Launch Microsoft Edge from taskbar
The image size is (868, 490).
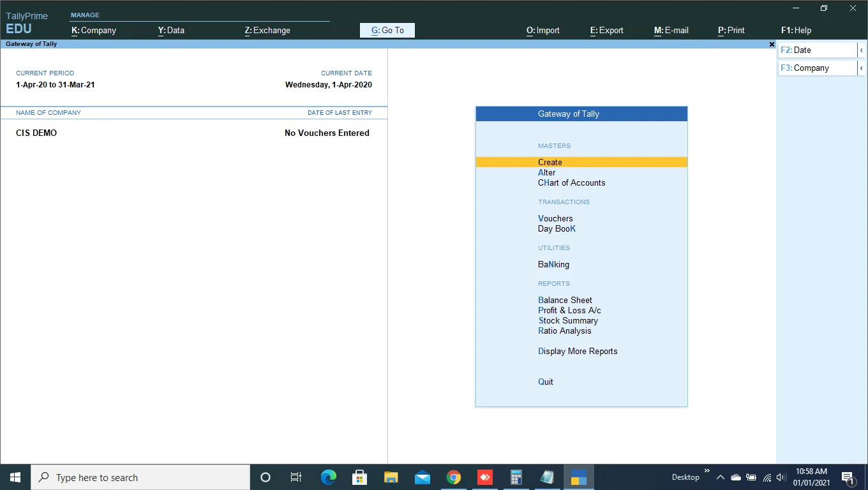[328, 477]
